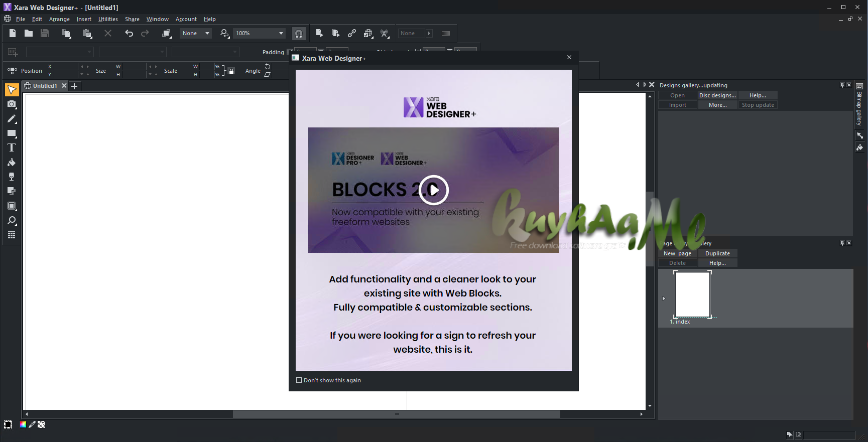Screen dimensions: 868x442
Task: Close the Xara Web Designer+ popup
Action: (x=569, y=57)
